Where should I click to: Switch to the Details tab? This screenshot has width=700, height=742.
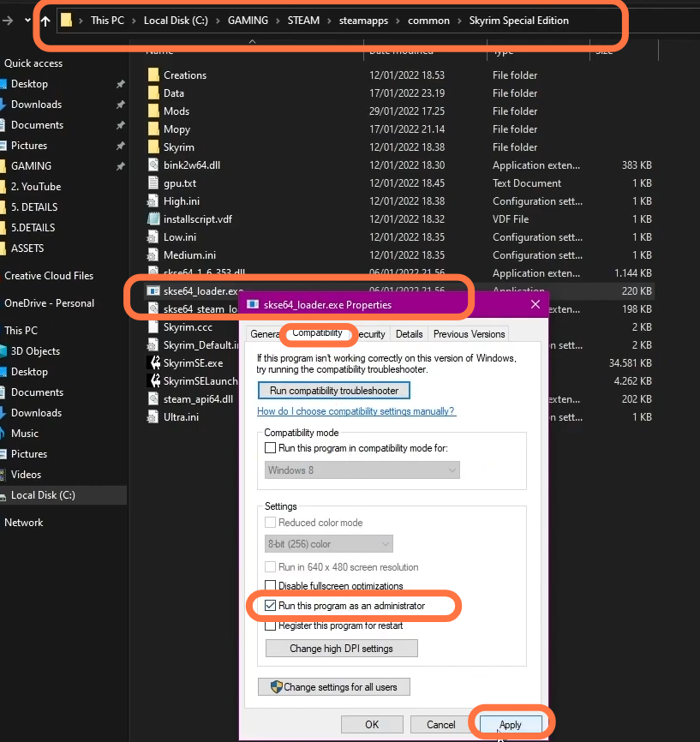coord(409,333)
